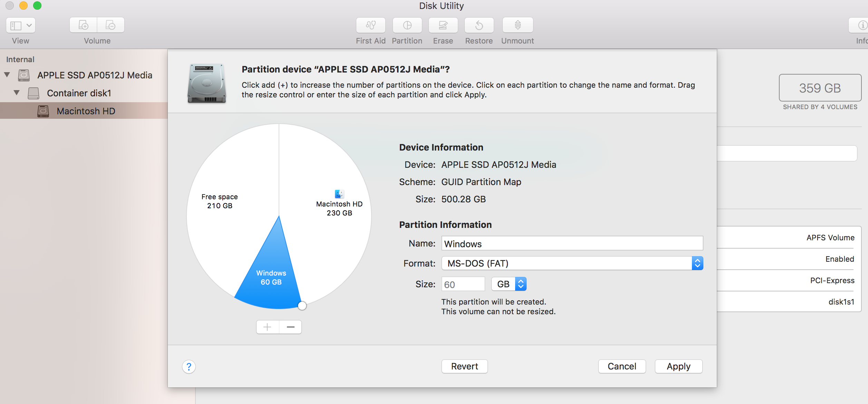
Task: Select Macintosh HD in the sidebar
Action: pyautogui.click(x=86, y=111)
